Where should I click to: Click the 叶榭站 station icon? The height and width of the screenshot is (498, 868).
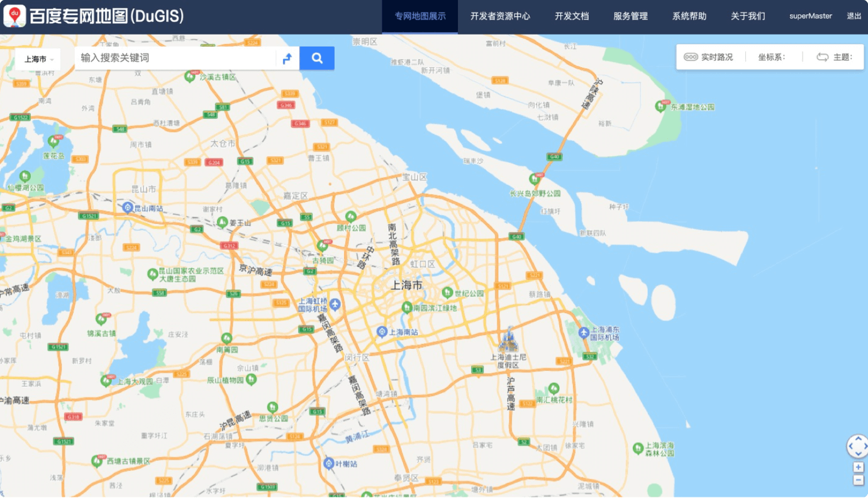(x=328, y=463)
